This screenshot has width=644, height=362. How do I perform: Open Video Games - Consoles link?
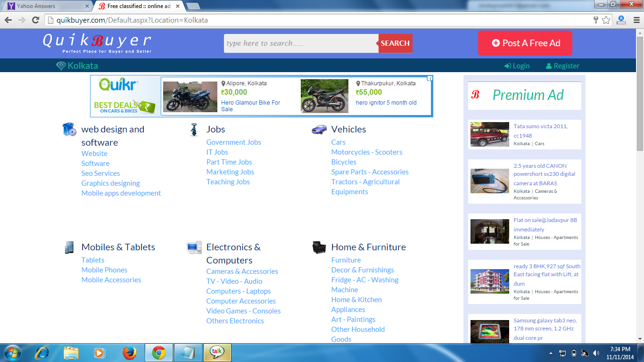point(243,311)
